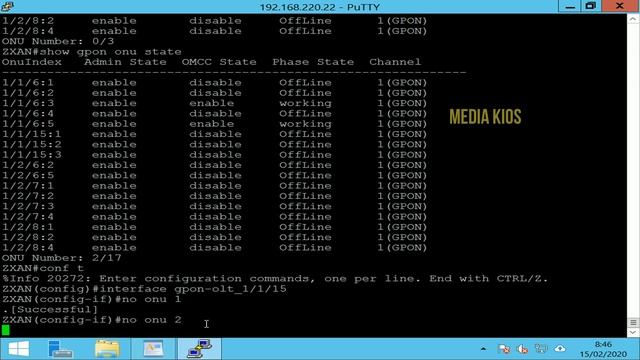Select the PuTTY taskbar icon

coord(199,349)
